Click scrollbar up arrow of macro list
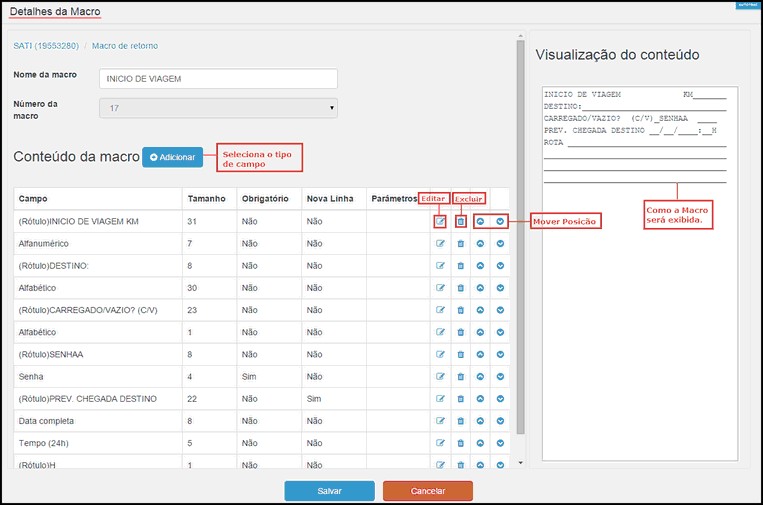Screen dimensions: 763x505 pyautogui.click(x=521, y=36)
